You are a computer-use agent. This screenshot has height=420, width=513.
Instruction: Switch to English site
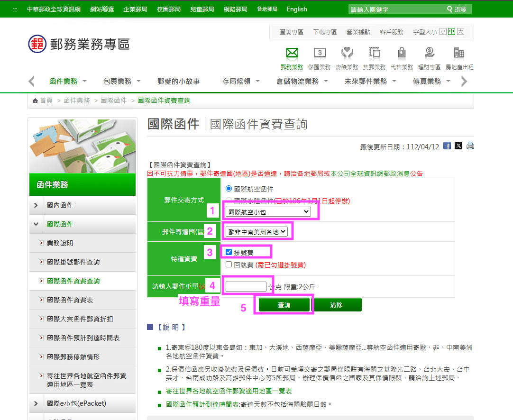pyautogui.click(x=297, y=9)
